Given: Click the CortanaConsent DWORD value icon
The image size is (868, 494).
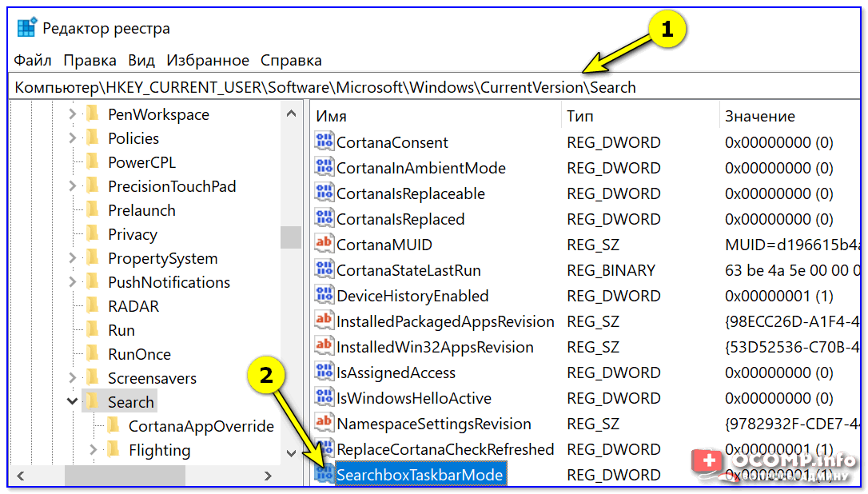Looking at the screenshot, I should [x=324, y=142].
